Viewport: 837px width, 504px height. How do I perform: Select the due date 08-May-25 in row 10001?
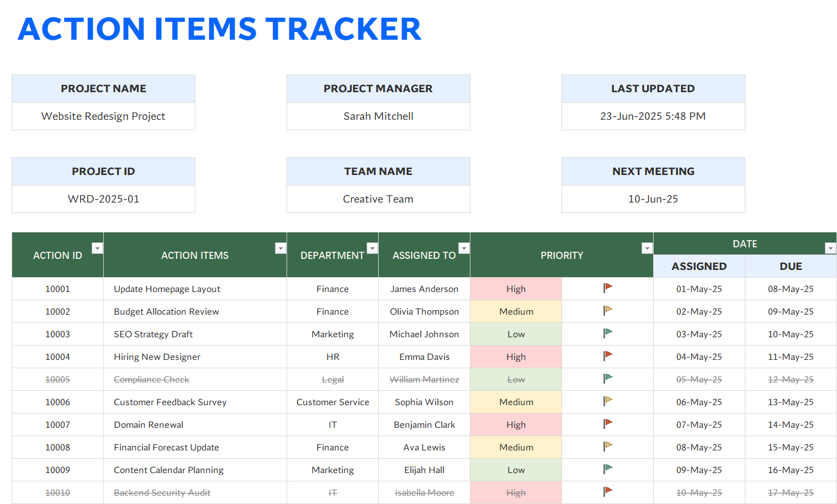click(791, 289)
